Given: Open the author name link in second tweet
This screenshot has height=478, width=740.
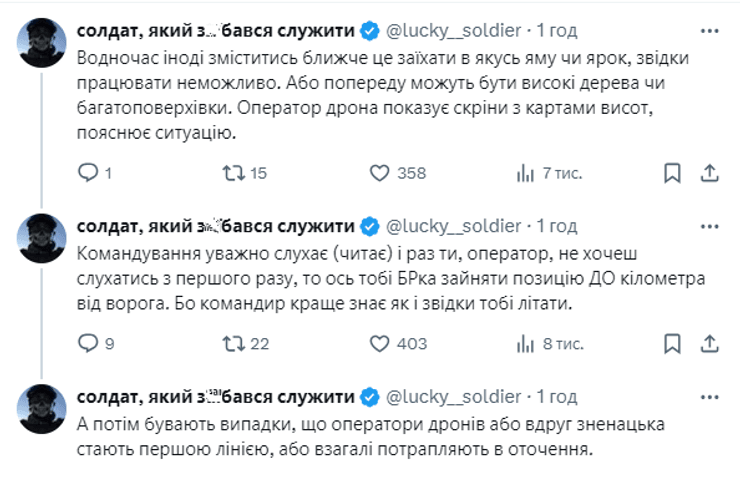Looking at the screenshot, I should [215, 225].
